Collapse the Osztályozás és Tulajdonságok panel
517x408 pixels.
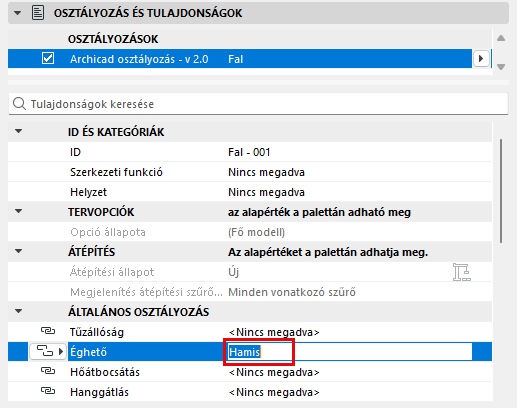tap(17, 13)
